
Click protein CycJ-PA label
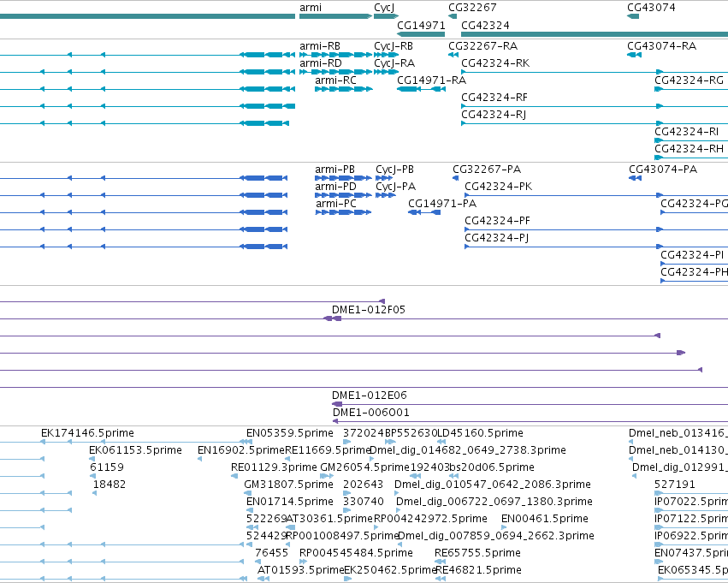395,187
